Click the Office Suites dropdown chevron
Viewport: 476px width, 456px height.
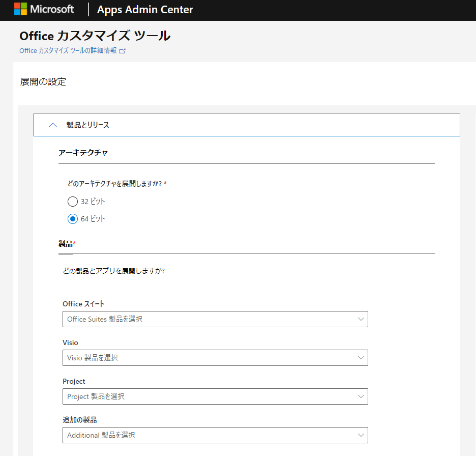[x=361, y=319]
